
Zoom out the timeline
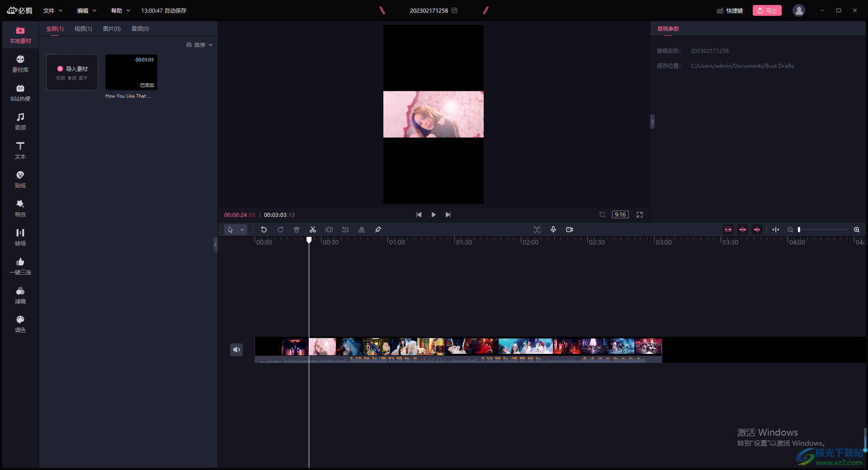point(790,230)
